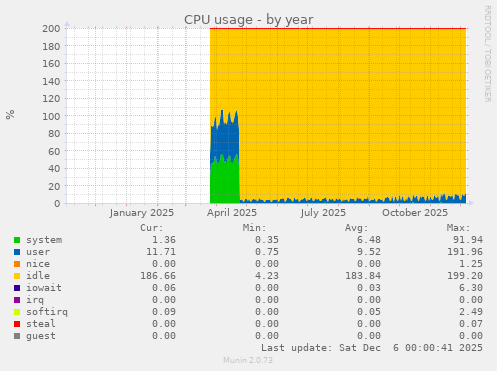Select the "irq" legend label
Screen dimensions: 497x371
[35, 300]
